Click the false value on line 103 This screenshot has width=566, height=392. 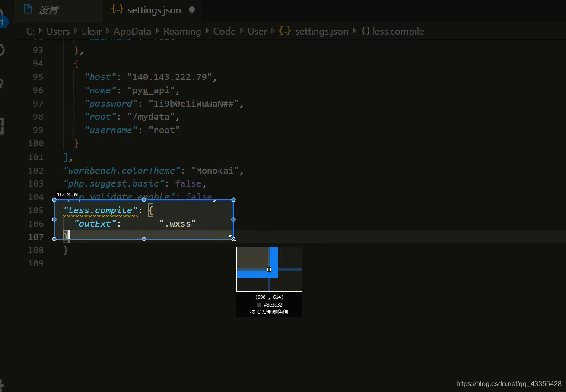188,183
